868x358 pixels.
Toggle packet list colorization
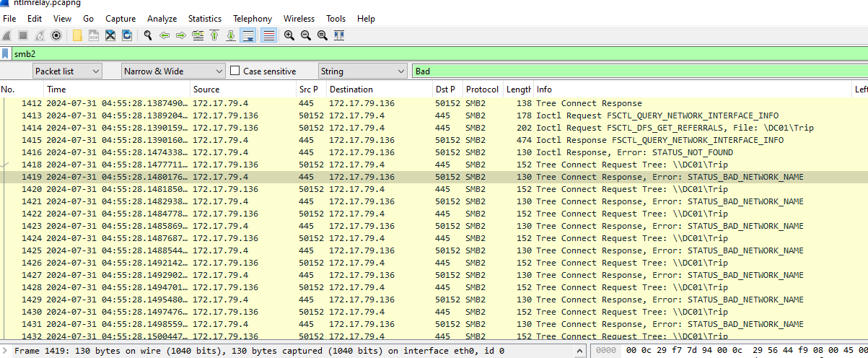click(x=268, y=35)
